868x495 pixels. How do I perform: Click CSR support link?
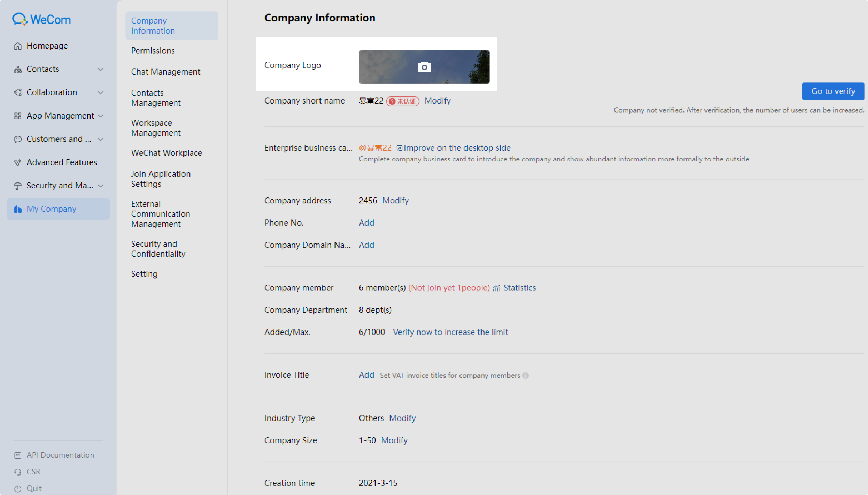[x=33, y=472]
